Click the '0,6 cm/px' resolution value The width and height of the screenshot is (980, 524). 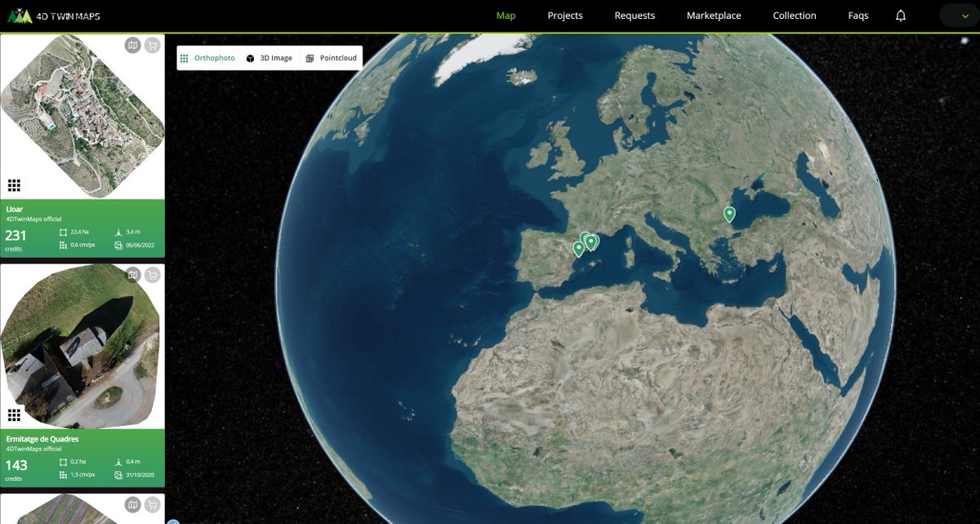point(82,245)
